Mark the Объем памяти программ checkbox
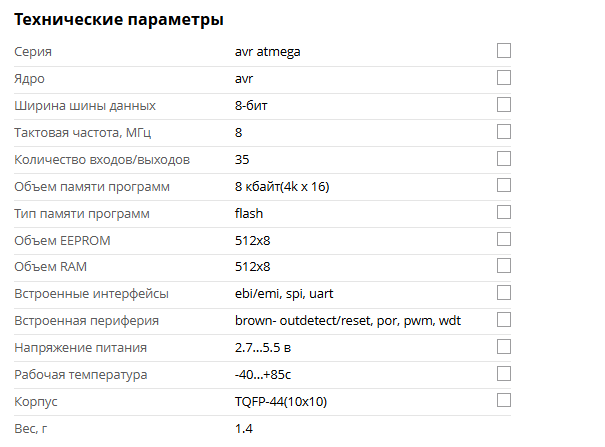Viewport: 605px width, 447px height. click(504, 185)
